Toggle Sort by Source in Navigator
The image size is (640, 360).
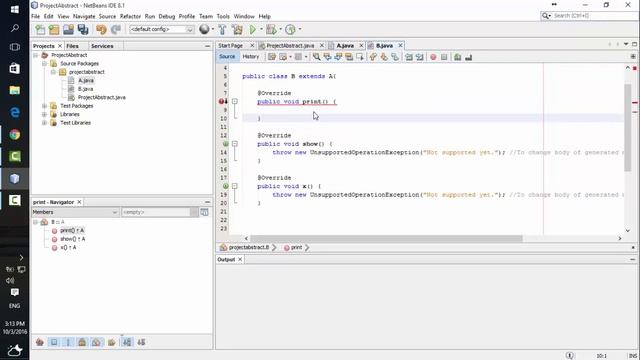(141, 342)
